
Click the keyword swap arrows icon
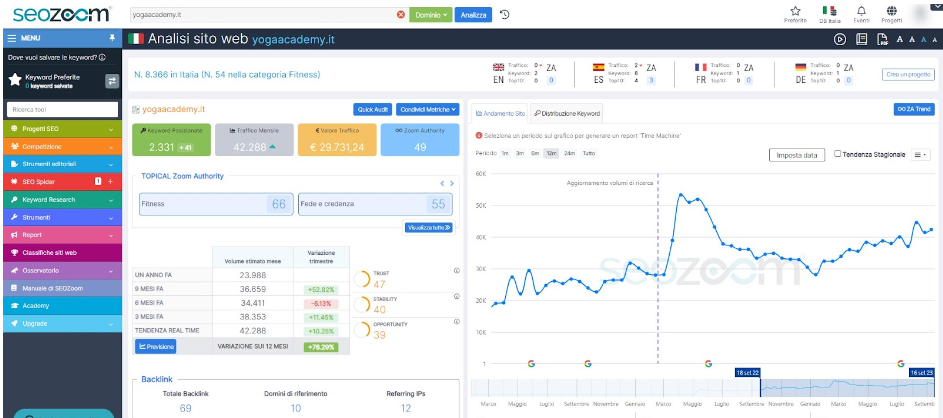click(112, 81)
